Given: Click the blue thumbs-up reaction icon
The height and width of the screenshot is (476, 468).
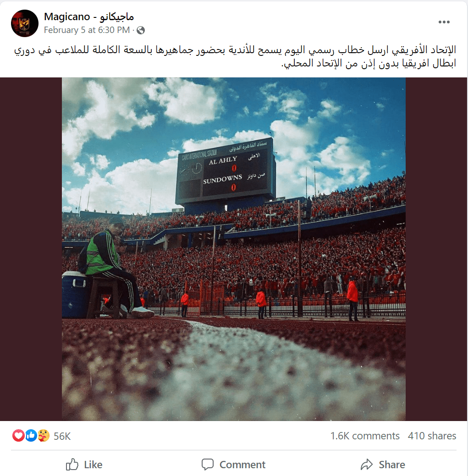Looking at the screenshot, I should (31, 436).
